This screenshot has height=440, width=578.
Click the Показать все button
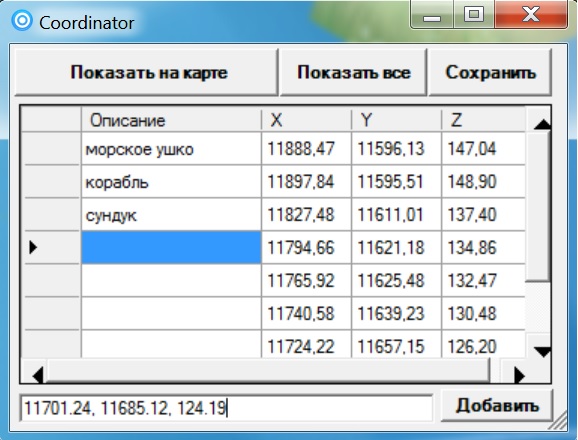(353, 72)
